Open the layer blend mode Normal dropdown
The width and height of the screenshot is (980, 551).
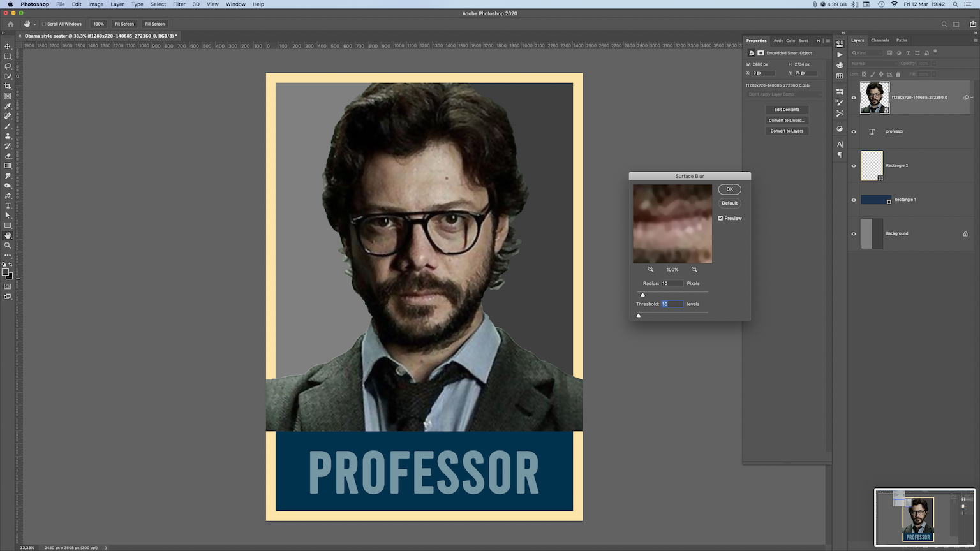873,64
